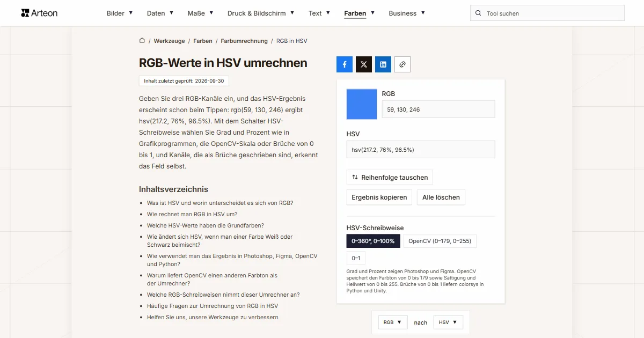Image resolution: width=644 pixels, height=338 pixels.
Task: Click the blue color preview swatch
Action: point(362,104)
